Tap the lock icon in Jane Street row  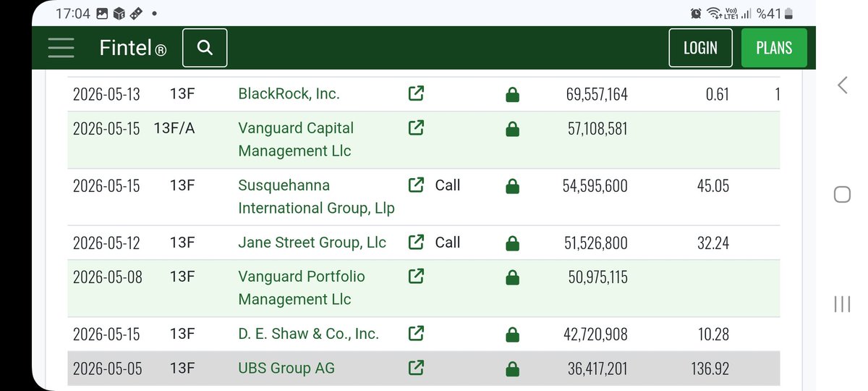click(x=512, y=243)
